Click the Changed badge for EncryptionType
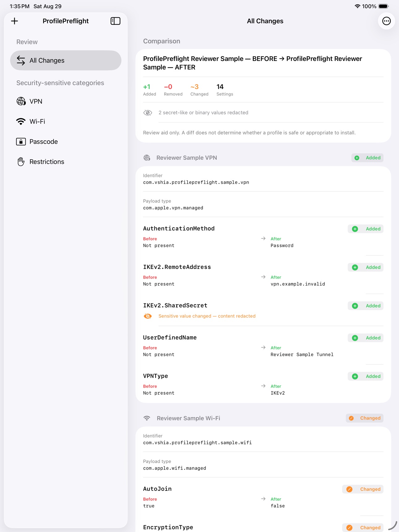The height and width of the screenshot is (532, 399). coord(363,527)
